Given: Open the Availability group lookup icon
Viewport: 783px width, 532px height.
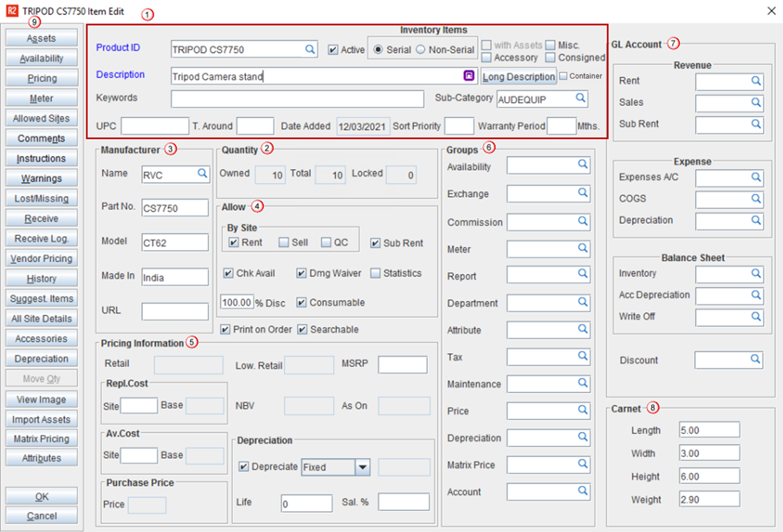Looking at the screenshot, I should tap(583, 165).
